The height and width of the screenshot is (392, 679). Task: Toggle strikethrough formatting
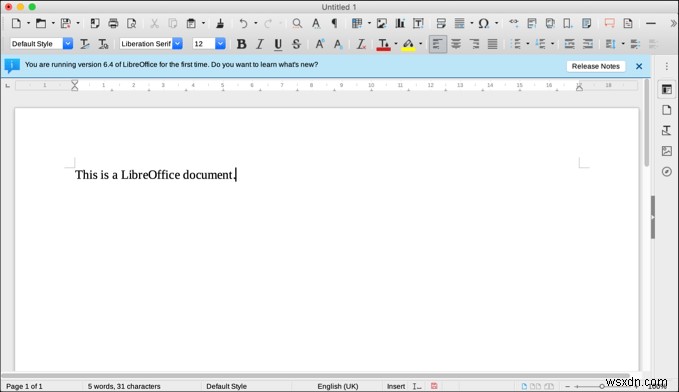coord(296,44)
